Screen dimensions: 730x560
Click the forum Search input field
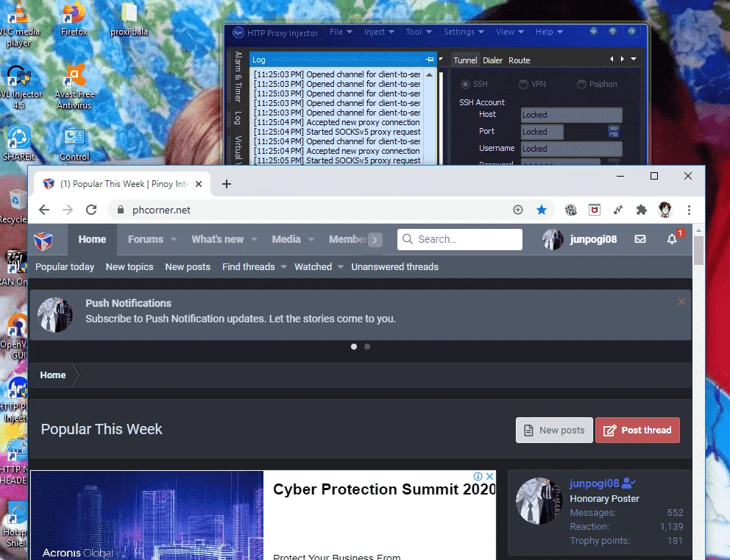pos(459,239)
